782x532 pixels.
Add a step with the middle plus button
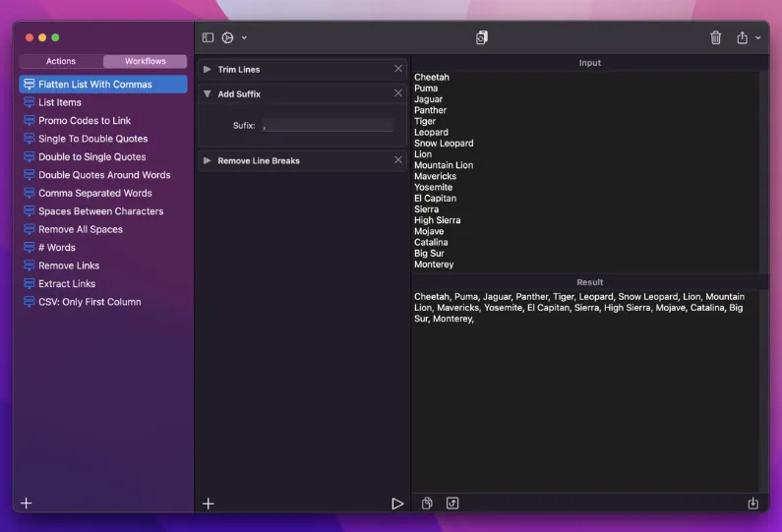(209, 503)
